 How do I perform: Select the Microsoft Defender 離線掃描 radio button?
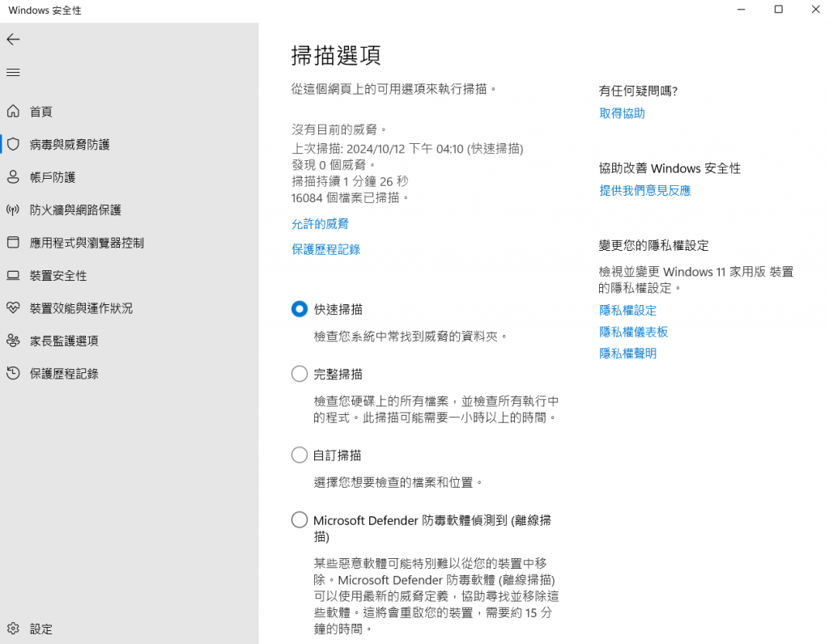(x=300, y=520)
